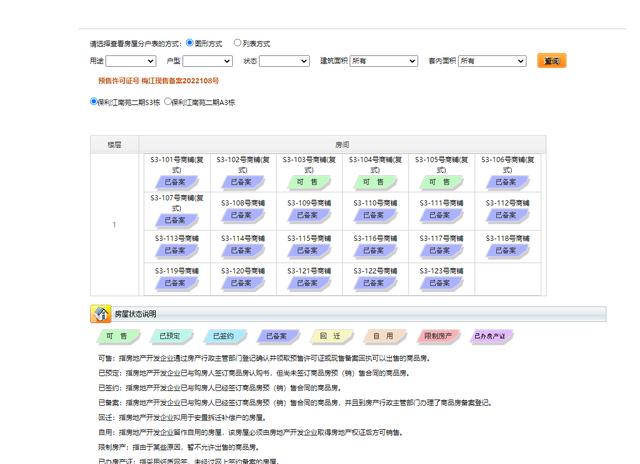Screen dimensions: 640x464
Task: Choose the 保利江湾苑二期S3栋 building radio
Action: 93,101
